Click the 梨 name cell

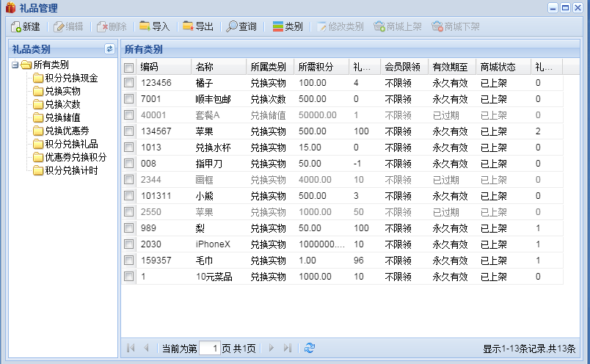click(219, 228)
